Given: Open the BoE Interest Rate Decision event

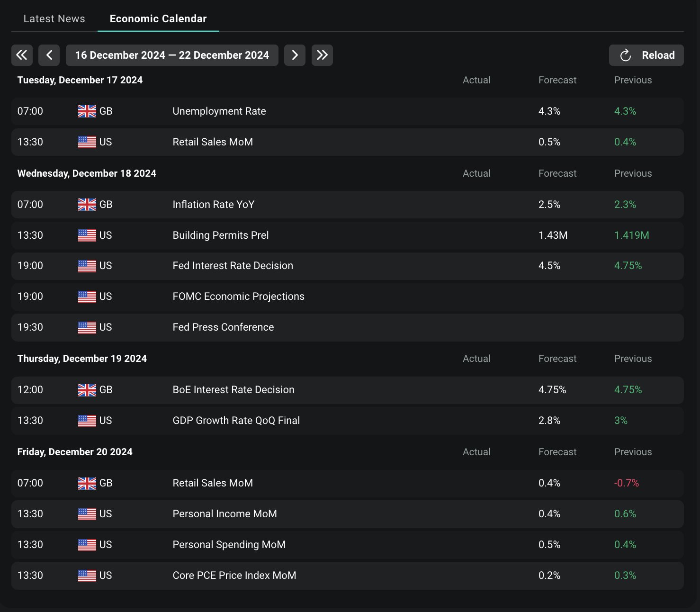Looking at the screenshot, I should click(x=233, y=390).
